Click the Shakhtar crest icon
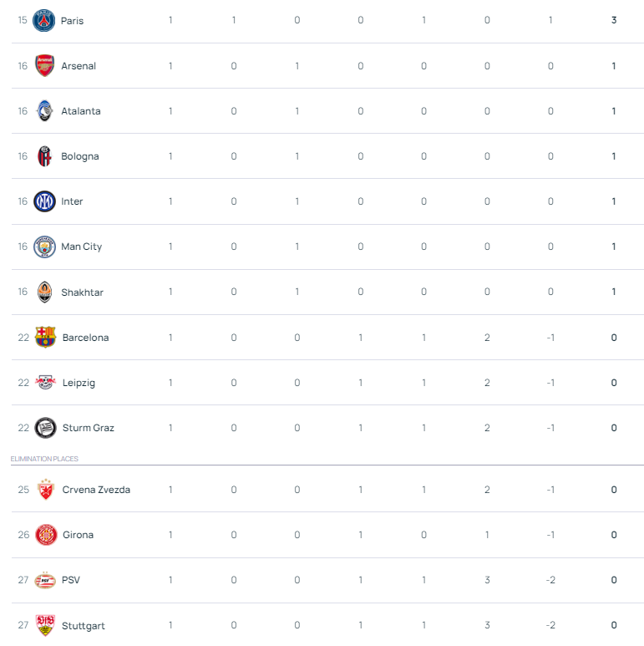 tap(44, 292)
